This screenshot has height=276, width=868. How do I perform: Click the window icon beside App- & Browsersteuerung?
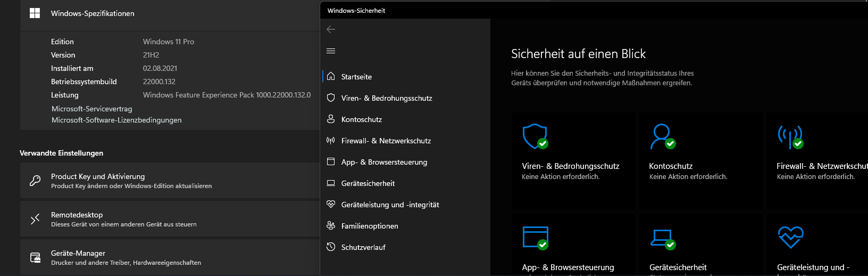pos(331,162)
